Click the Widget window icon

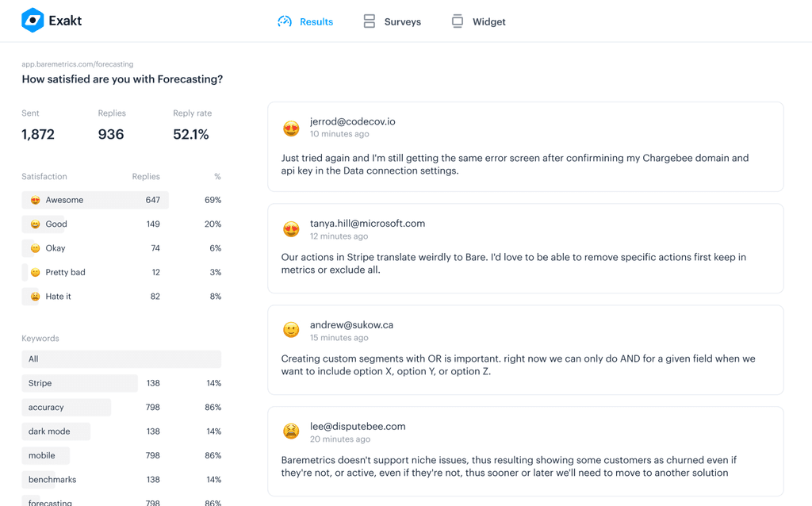click(458, 21)
